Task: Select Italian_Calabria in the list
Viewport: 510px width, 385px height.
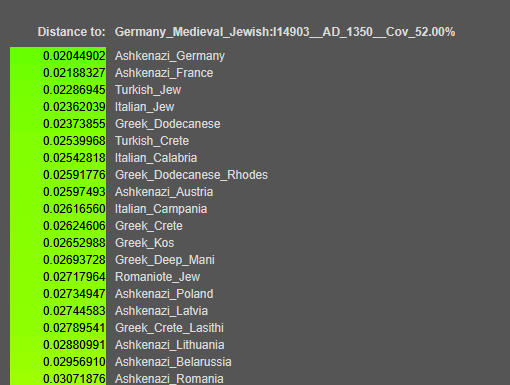Action: pos(156,158)
